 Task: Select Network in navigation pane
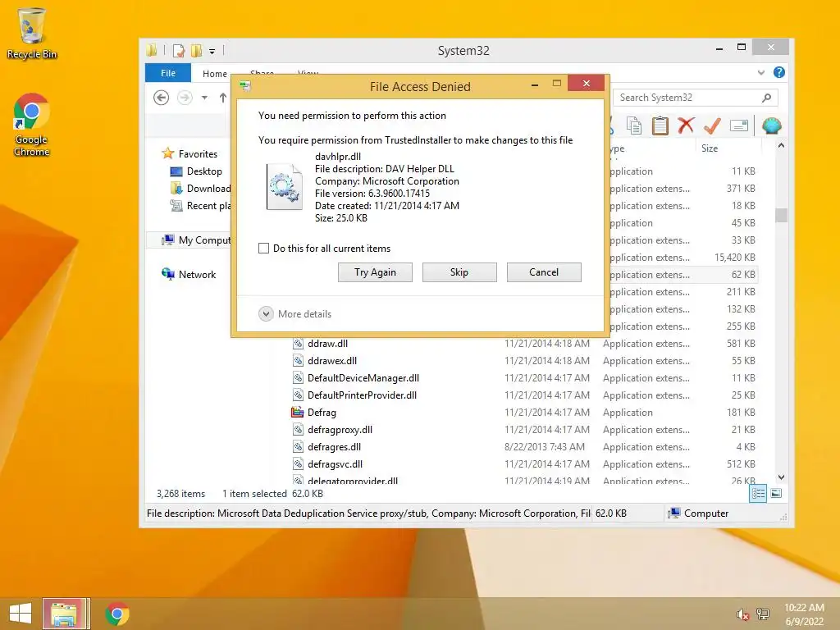click(189, 274)
